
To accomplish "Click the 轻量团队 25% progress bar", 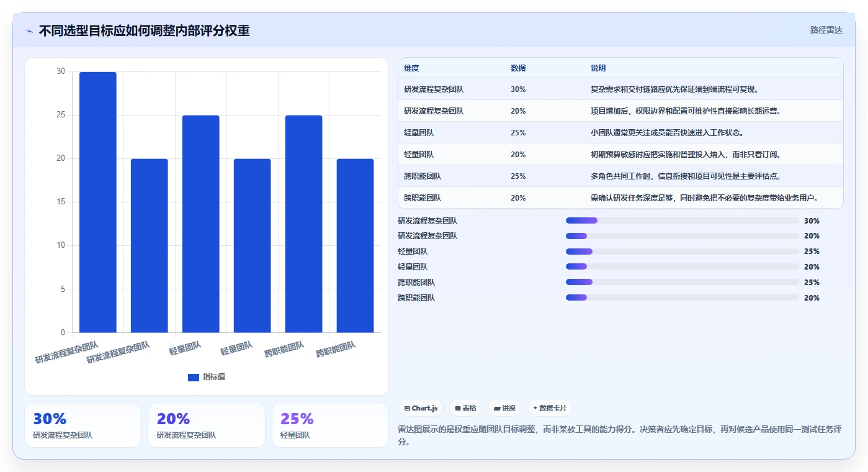I will (682, 252).
